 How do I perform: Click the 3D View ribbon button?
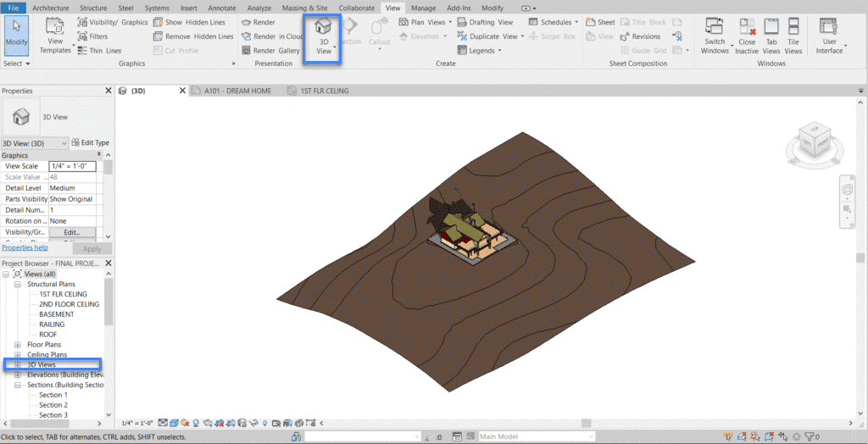[324, 37]
